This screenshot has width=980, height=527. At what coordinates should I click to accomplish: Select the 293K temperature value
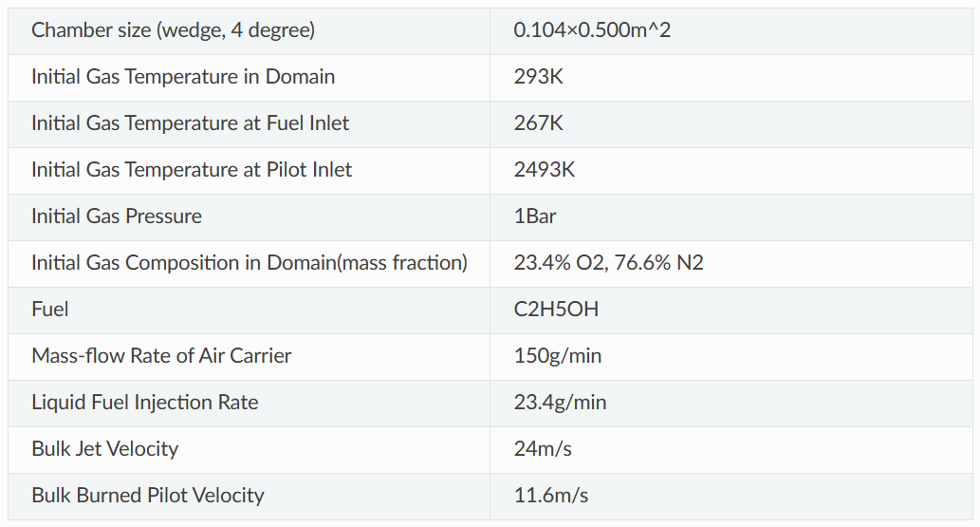click(x=538, y=76)
